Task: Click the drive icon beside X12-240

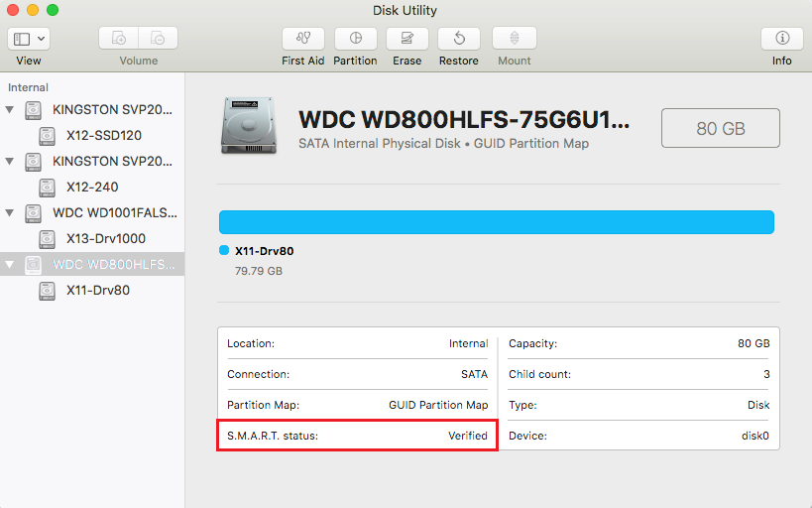Action: [48, 188]
